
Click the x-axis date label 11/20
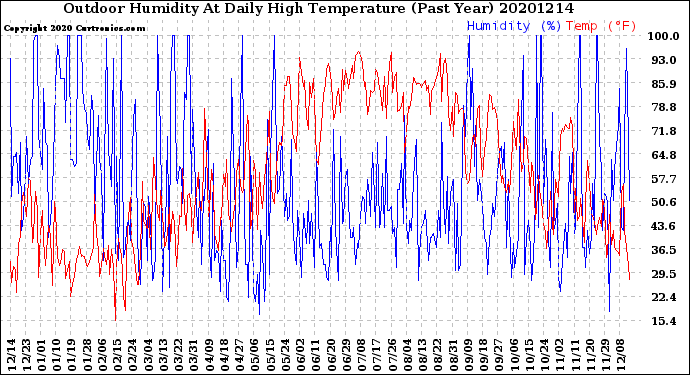click(590, 355)
